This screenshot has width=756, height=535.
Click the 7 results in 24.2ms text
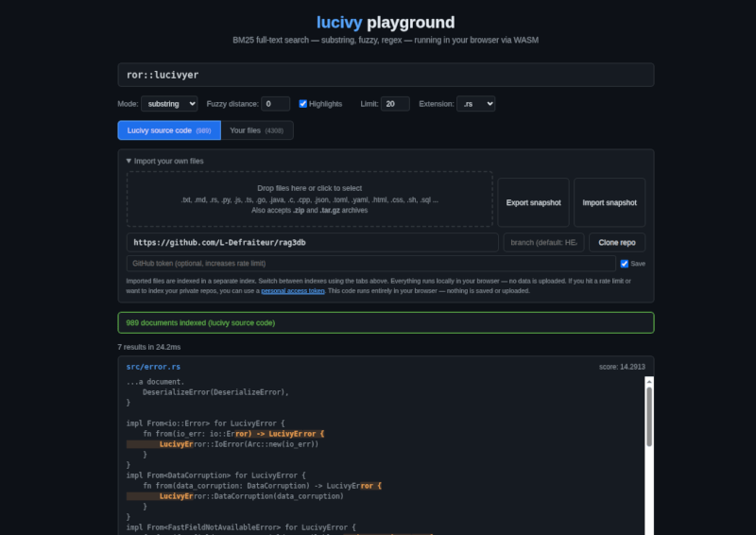click(x=149, y=347)
